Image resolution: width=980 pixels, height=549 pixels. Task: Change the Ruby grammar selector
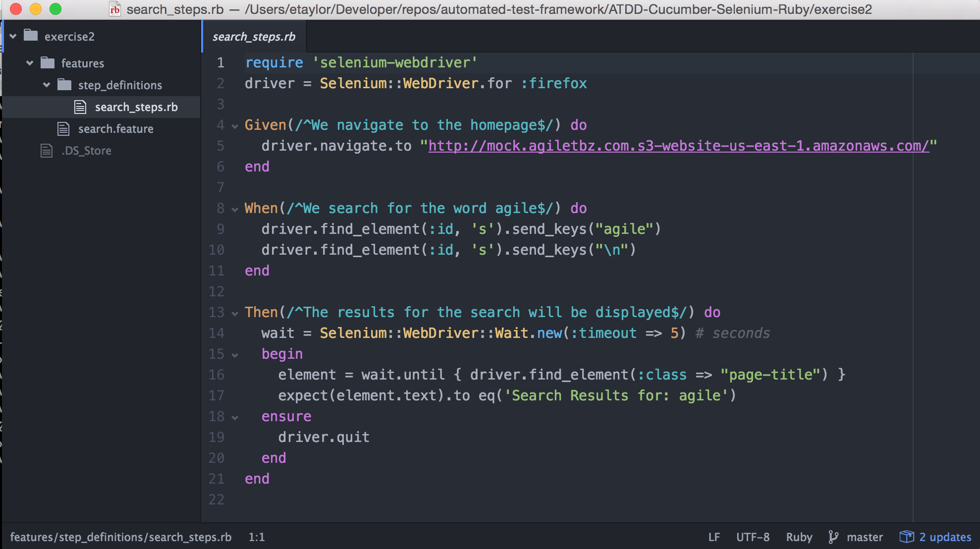click(x=799, y=537)
